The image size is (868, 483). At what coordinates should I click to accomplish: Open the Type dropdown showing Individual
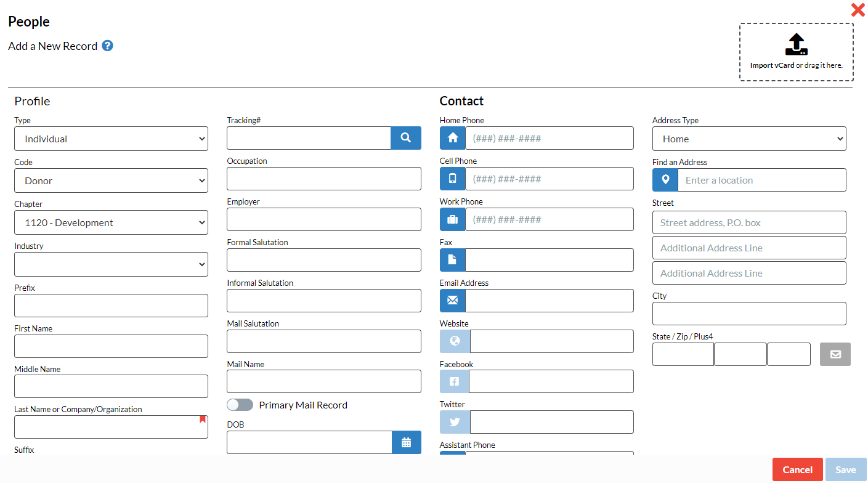pos(112,139)
